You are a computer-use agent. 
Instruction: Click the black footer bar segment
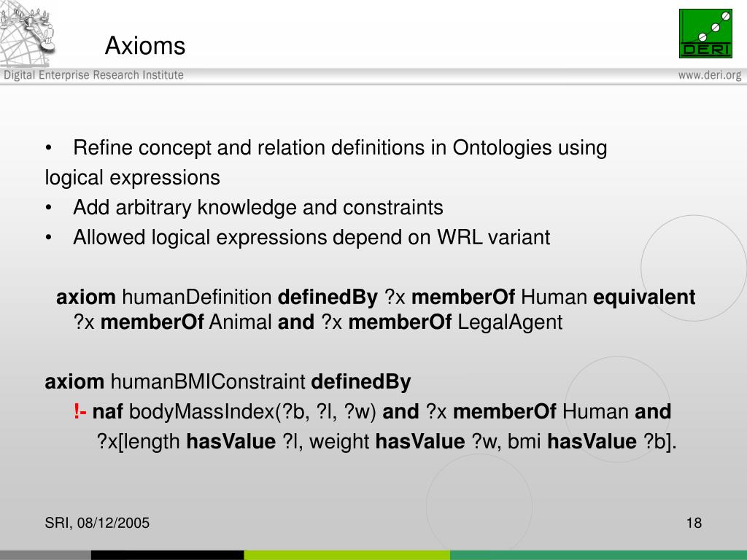167,555
